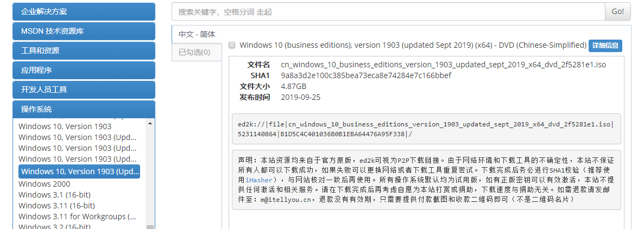Expand the 应用程序 panel
The image size is (644, 229).
84,70
